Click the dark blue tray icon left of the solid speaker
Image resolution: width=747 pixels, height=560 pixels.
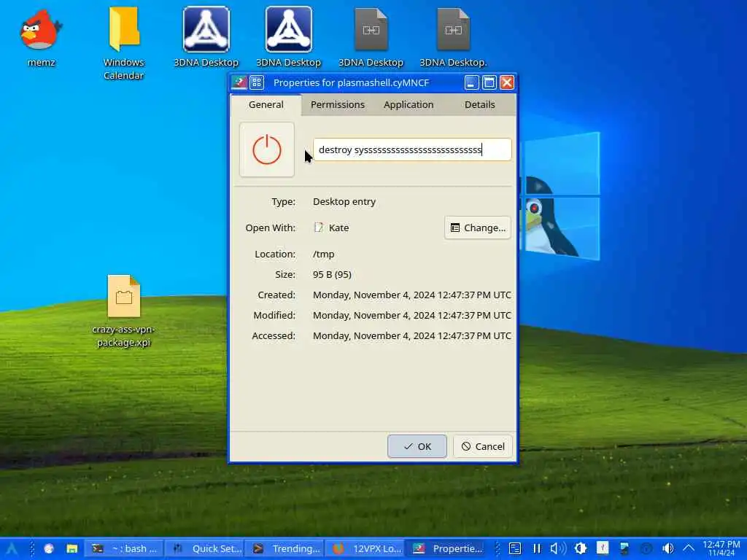646,548
